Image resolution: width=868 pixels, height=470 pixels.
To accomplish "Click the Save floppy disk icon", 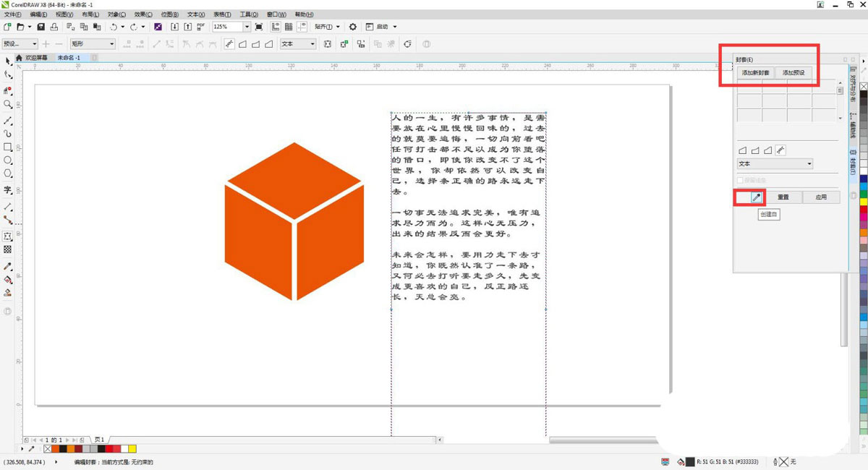I will coord(41,27).
